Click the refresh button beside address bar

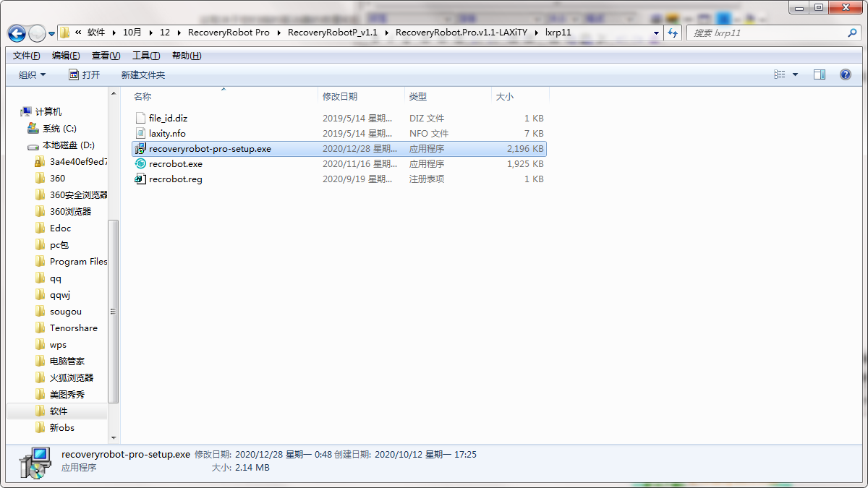(x=673, y=33)
